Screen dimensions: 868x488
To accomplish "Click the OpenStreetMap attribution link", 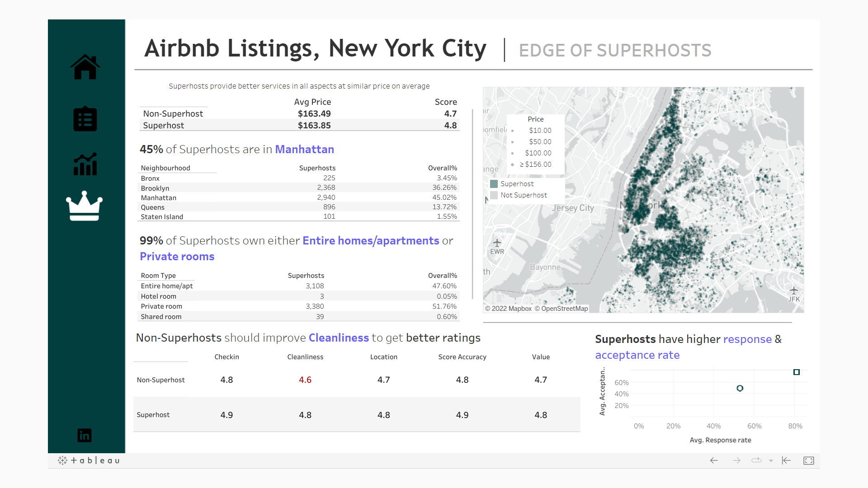I will pos(564,309).
